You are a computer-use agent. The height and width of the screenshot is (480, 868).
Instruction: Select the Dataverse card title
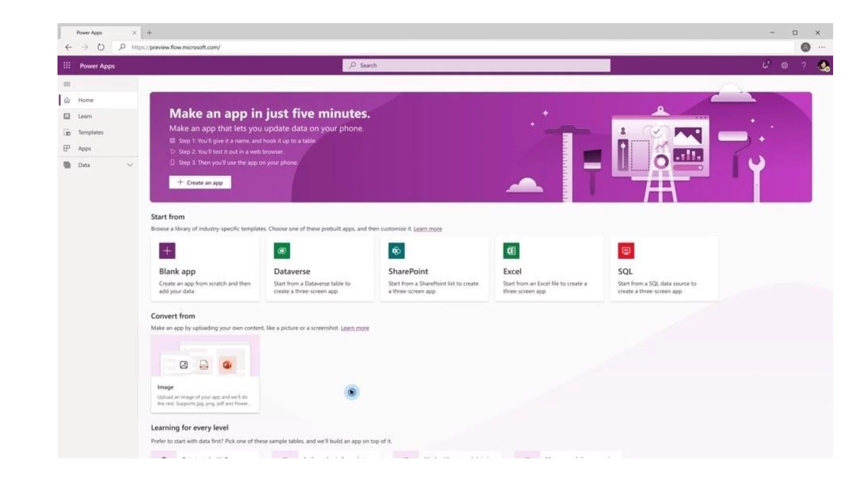[292, 272]
